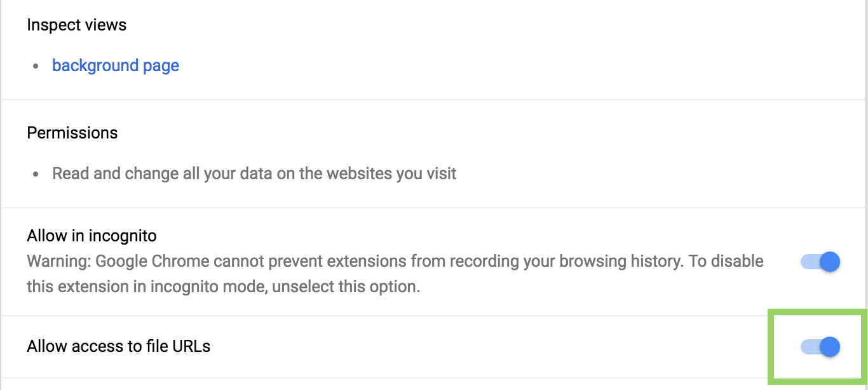Click the permission about reading website data
The height and width of the screenshot is (390, 868).
click(254, 173)
